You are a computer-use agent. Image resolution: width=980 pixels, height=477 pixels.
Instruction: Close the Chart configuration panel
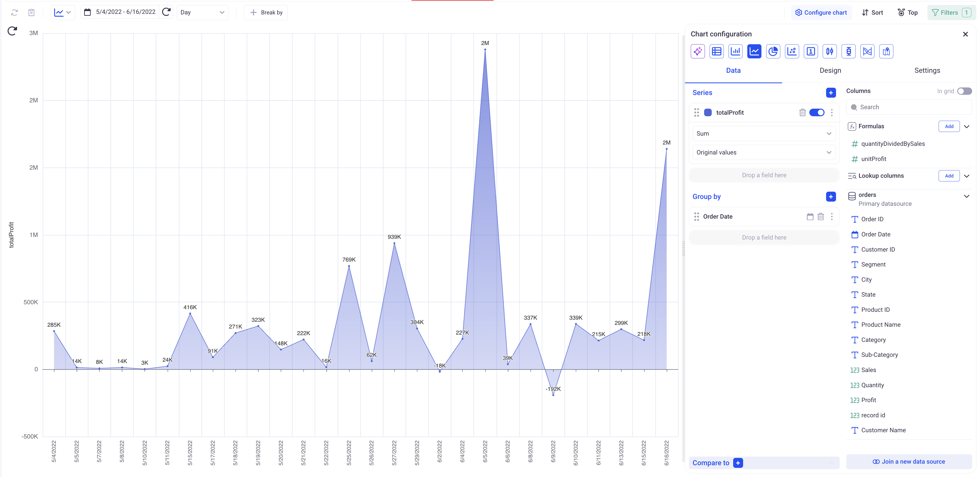click(965, 34)
